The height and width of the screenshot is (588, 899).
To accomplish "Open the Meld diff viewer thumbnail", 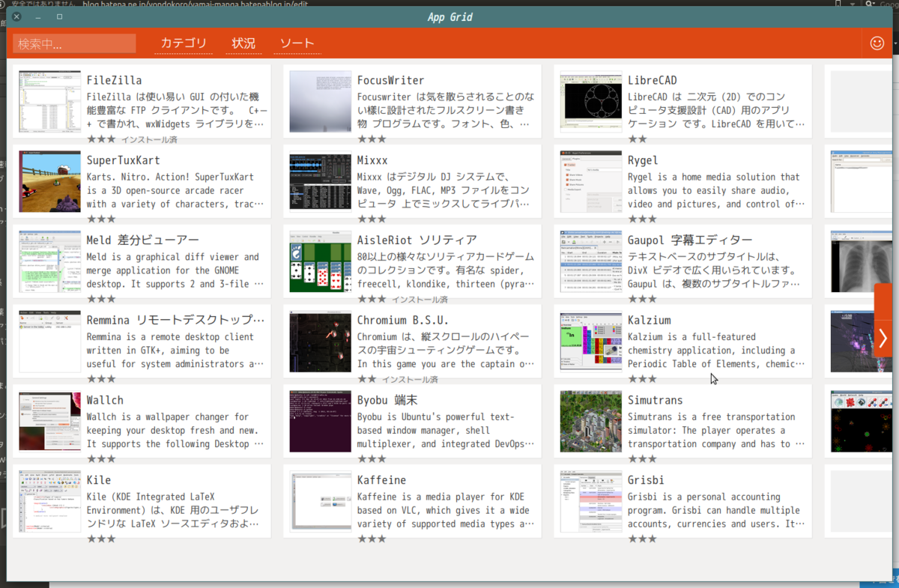I will [49, 261].
